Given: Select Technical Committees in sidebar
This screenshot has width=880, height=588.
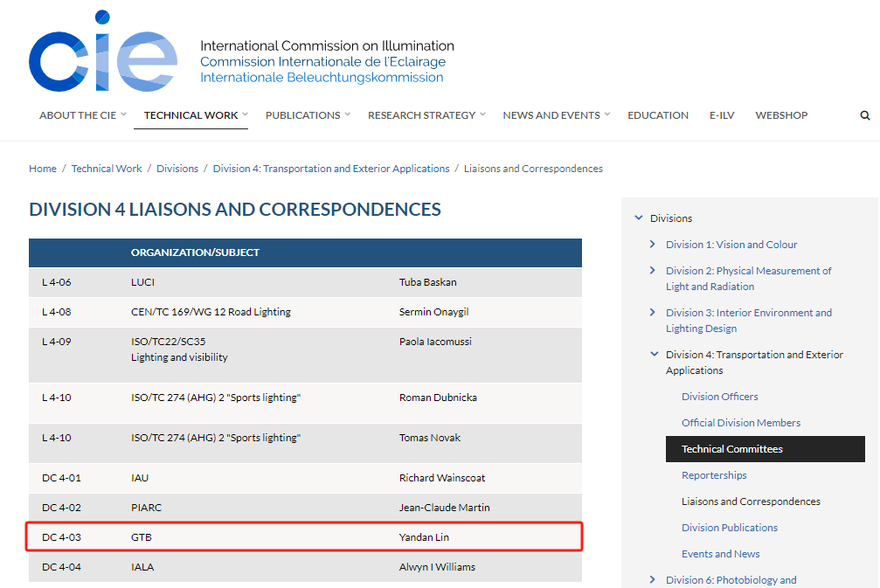Looking at the screenshot, I should pos(765,449).
